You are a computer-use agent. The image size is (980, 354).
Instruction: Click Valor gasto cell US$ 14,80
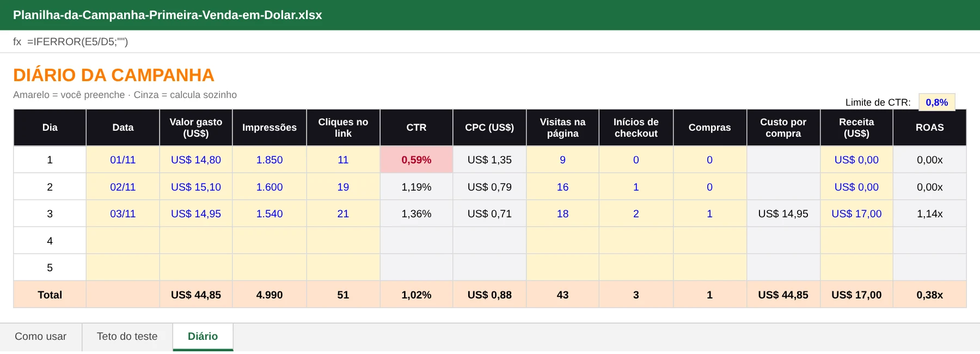pos(196,160)
